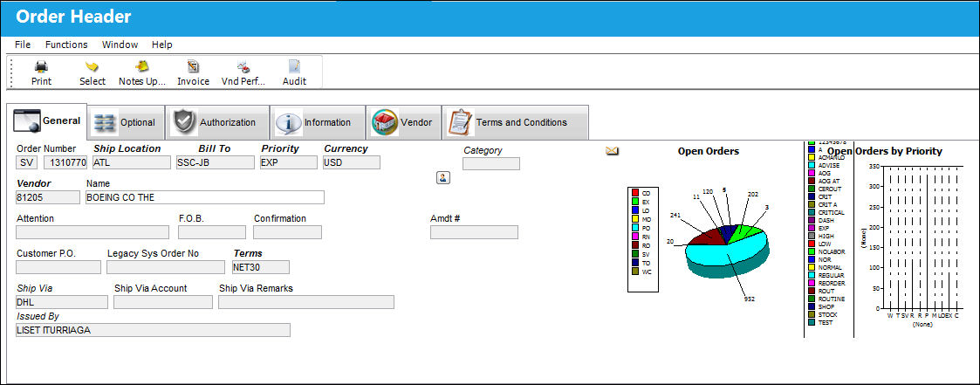
Task: Click the envelope icon near Open Orders
Action: pyautogui.click(x=612, y=151)
